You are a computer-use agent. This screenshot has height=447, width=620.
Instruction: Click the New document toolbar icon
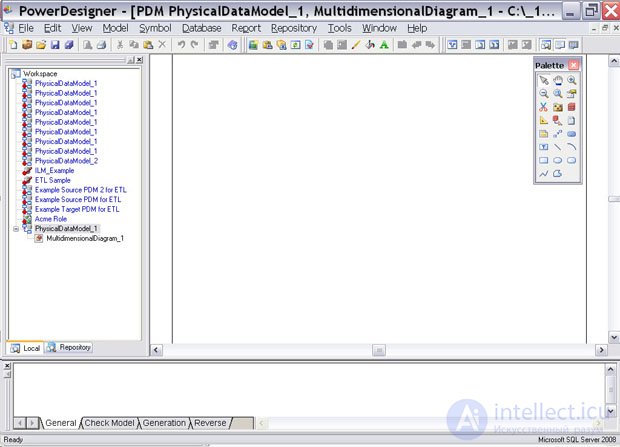pyautogui.click(x=13, y=45)
